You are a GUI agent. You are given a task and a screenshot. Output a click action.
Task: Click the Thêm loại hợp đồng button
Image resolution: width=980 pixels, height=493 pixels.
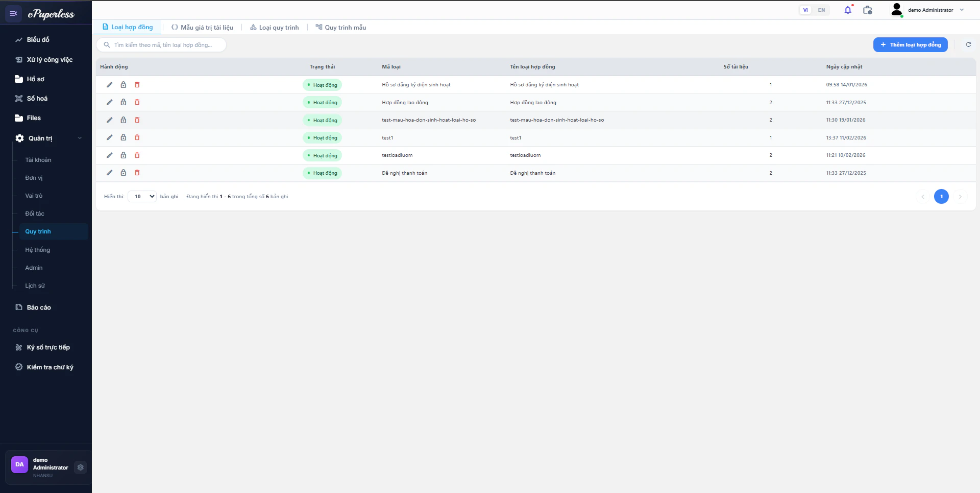point(910,44)
